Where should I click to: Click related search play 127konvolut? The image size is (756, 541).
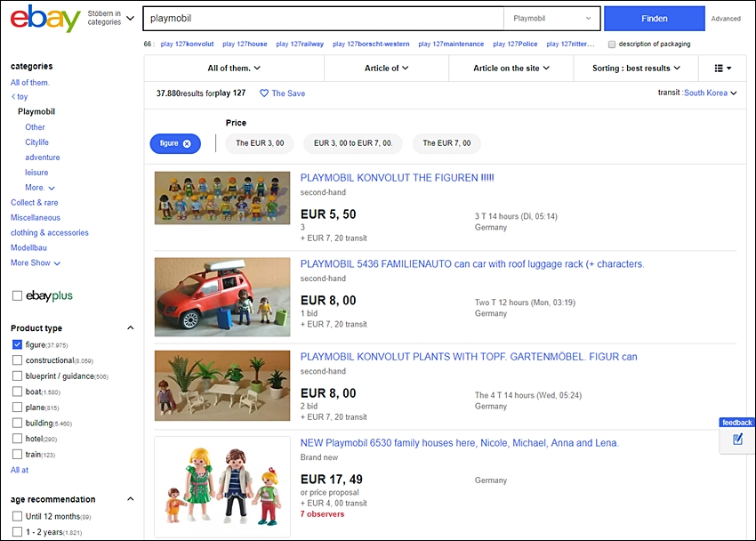point(187,44)
